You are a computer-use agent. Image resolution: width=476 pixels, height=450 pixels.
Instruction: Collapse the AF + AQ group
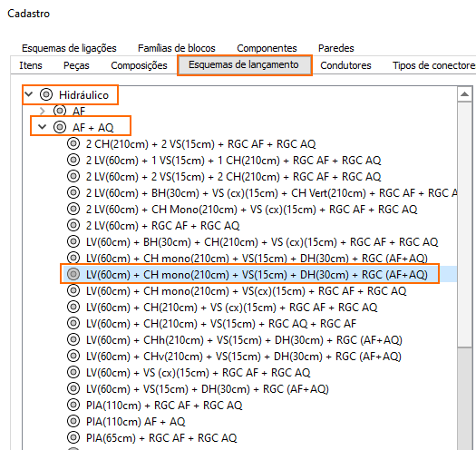(x=43, y=127)
